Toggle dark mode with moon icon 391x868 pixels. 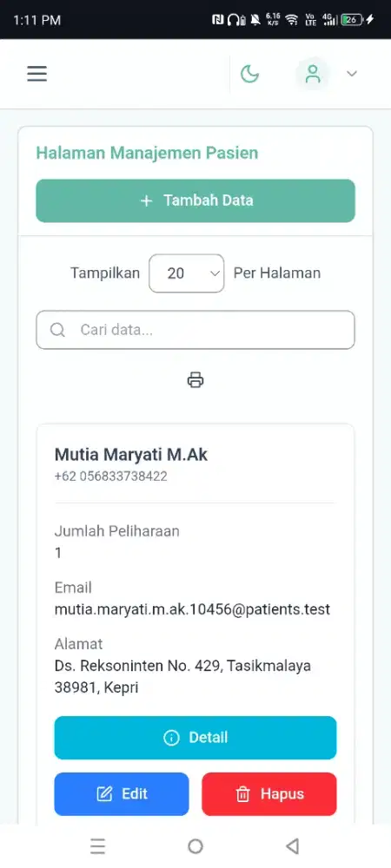pyautogui.click(x=249, y=74)
